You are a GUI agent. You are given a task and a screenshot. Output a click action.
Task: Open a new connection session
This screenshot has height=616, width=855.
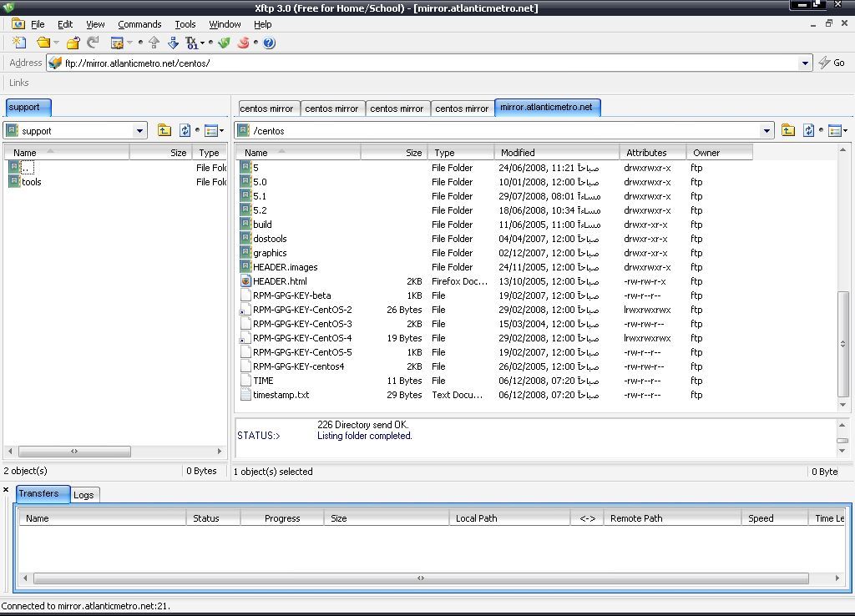click(x=19, y=43)
